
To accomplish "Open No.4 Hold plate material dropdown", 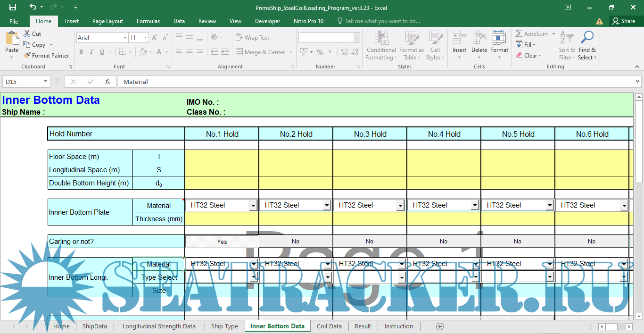I will (x=476, y=206).
